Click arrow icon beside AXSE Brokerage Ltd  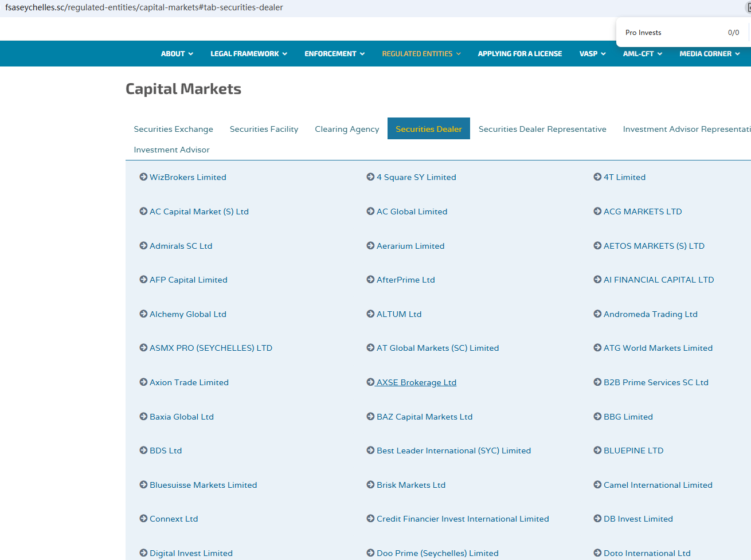pos(370,382)
